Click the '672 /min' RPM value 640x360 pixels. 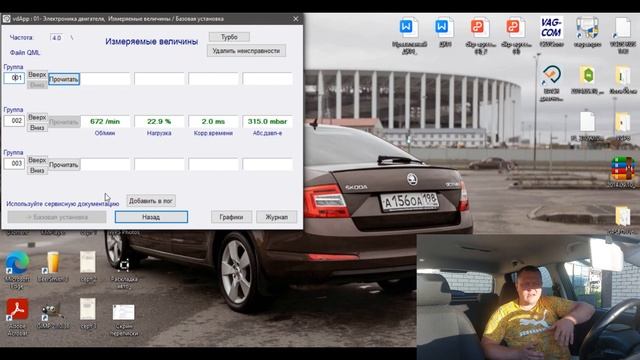(105, 122)
